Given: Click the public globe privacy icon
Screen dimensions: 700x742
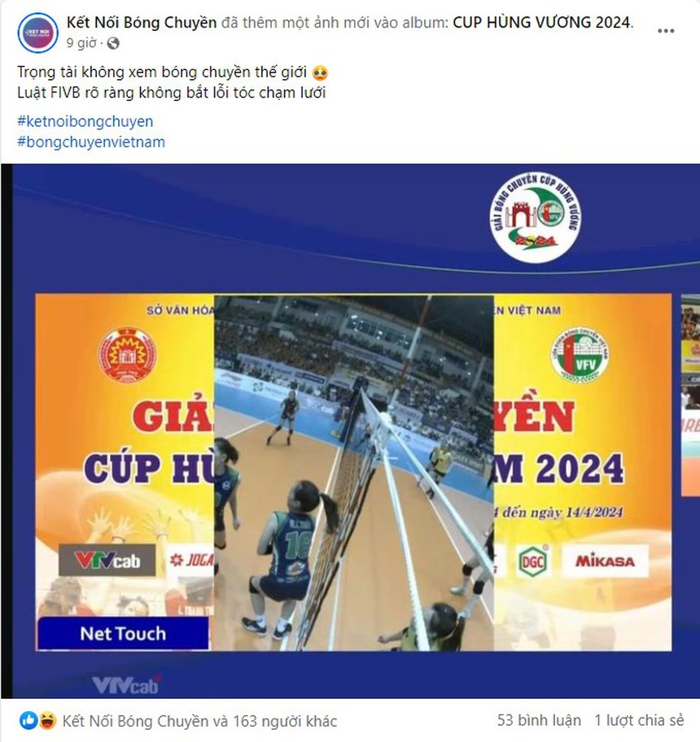Looking at the screenshot, I should 113,44.
